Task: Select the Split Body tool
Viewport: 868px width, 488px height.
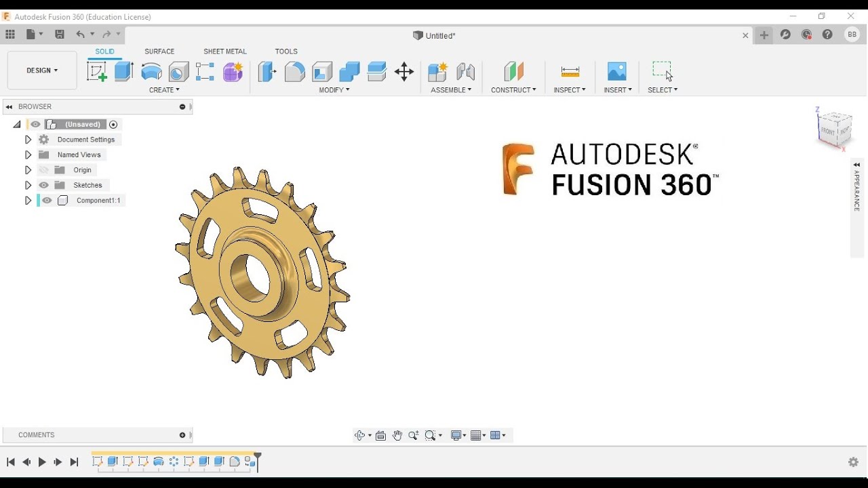Action: click(x=377, y=71)
